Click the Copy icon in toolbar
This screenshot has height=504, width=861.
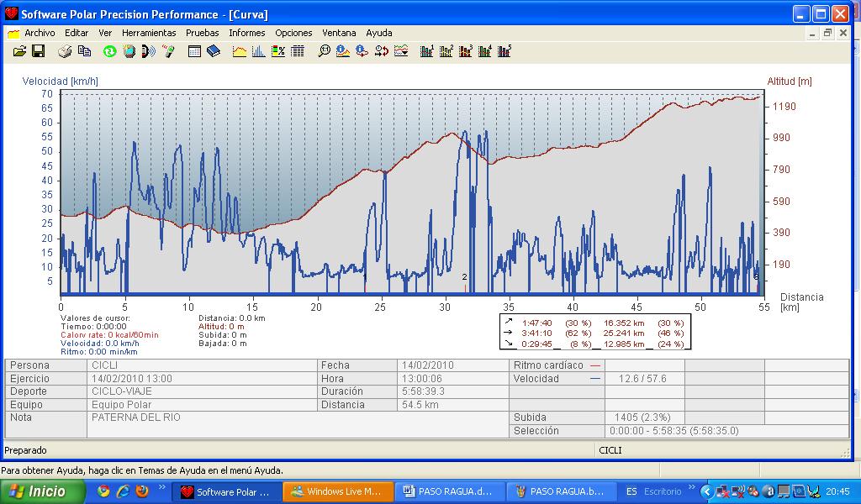coord(84,51)
